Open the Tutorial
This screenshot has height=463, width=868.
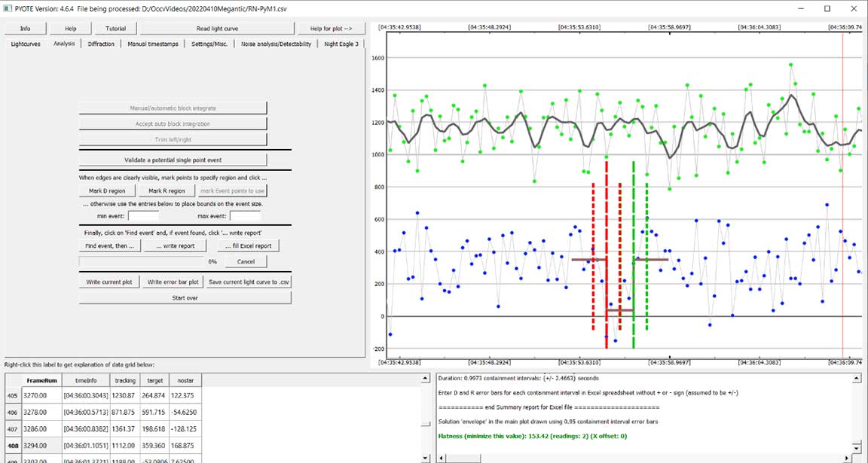(x=116, y=29)
